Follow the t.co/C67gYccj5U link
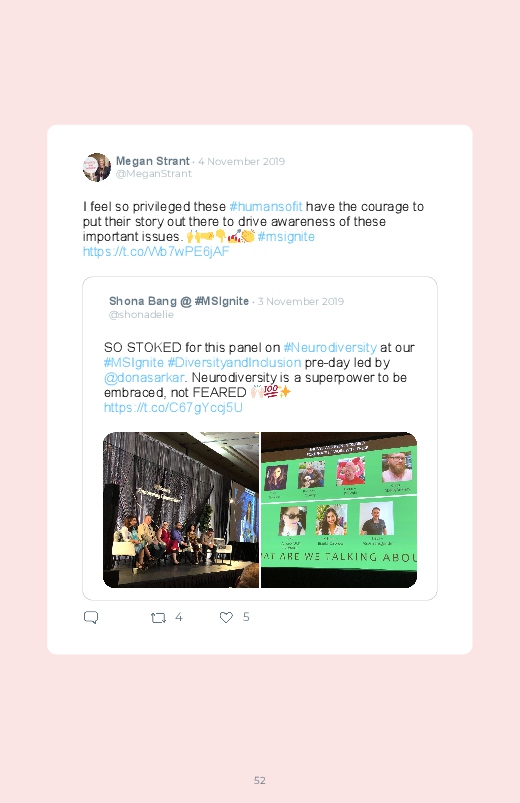The width and height of the screenshot is (520, 803). pyautogui.click(x=173, y=408)
